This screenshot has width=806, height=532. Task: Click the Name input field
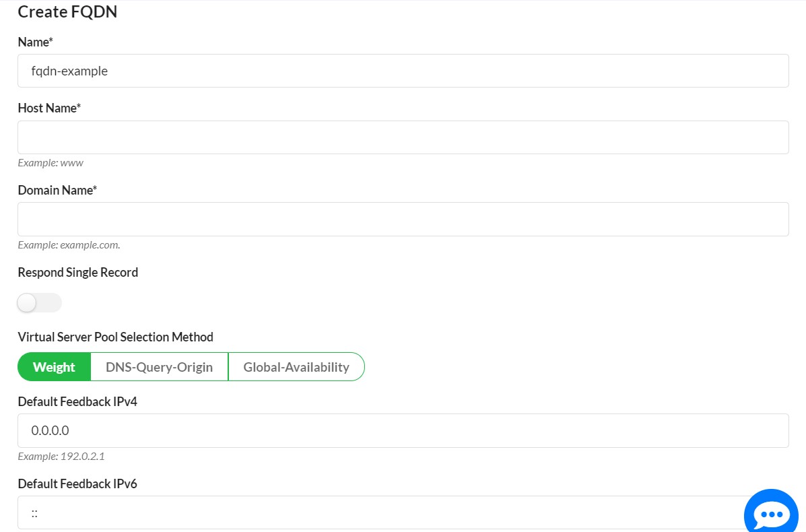tap(403, 70)
